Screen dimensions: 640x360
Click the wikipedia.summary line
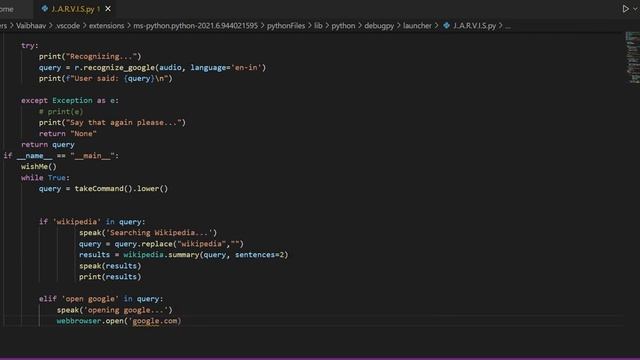coord(183,255)
